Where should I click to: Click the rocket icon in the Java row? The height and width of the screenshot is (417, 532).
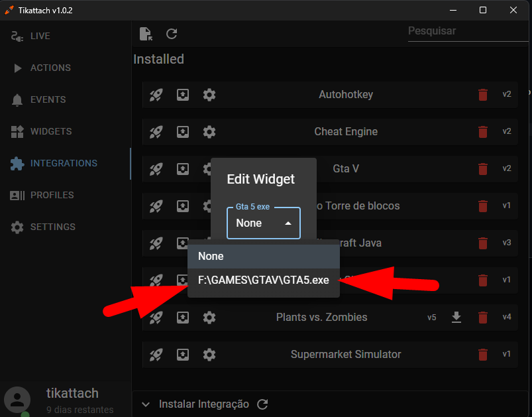(x=156, y=243)
